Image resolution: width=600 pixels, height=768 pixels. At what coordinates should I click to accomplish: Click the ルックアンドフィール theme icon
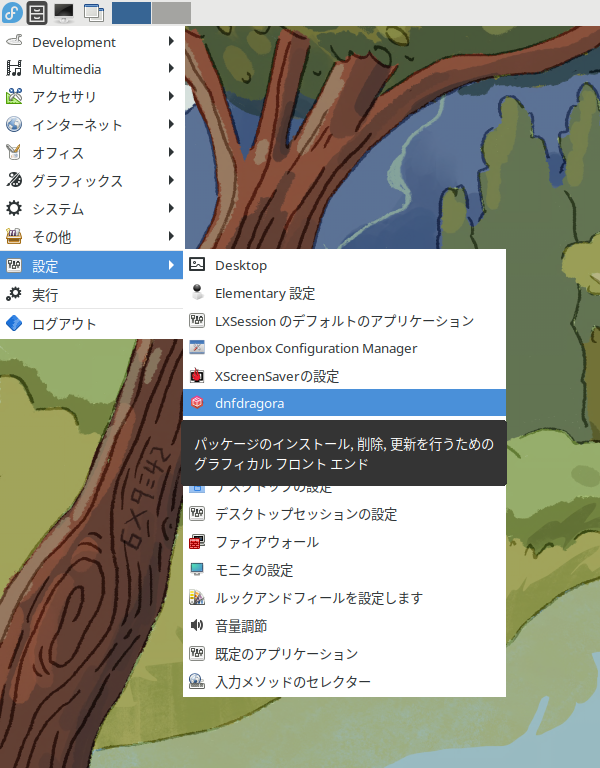[x=197, y=597]
